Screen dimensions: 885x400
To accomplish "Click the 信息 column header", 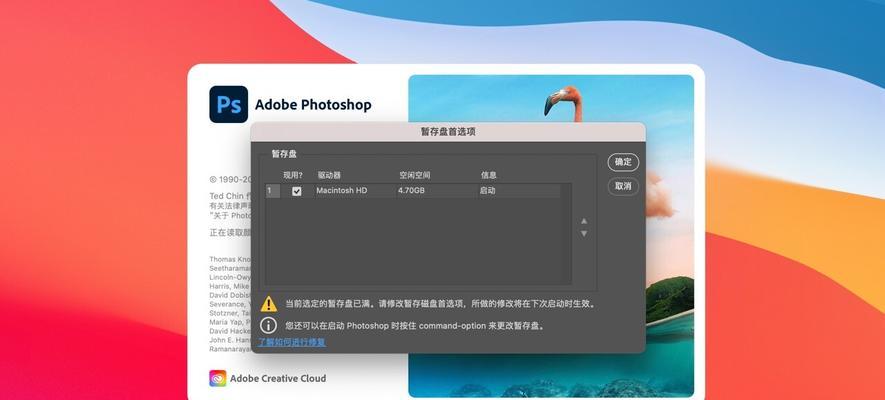I will coord(489,175).
